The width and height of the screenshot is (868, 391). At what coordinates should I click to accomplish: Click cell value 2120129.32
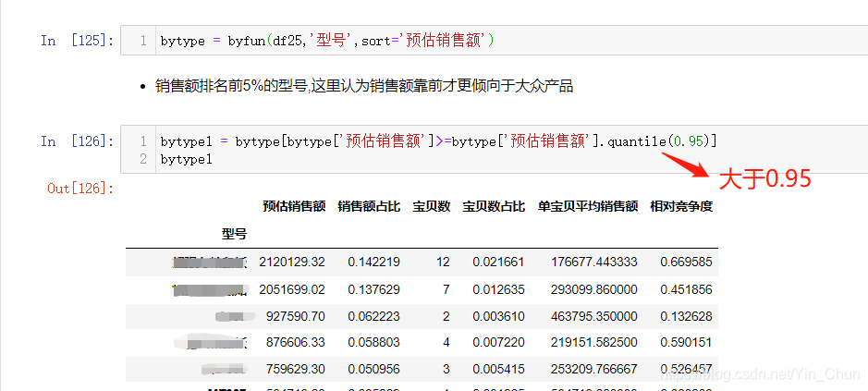pyautogui.click(x=292, y=262)
